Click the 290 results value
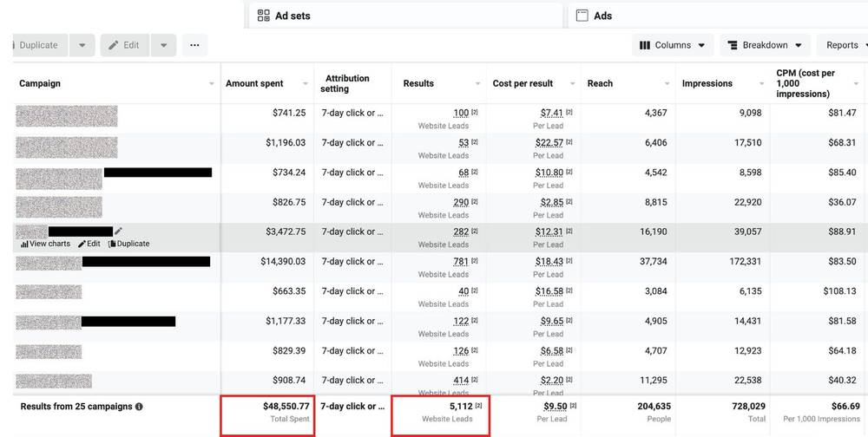The image size is (868, 437). (x=461, y=202)
